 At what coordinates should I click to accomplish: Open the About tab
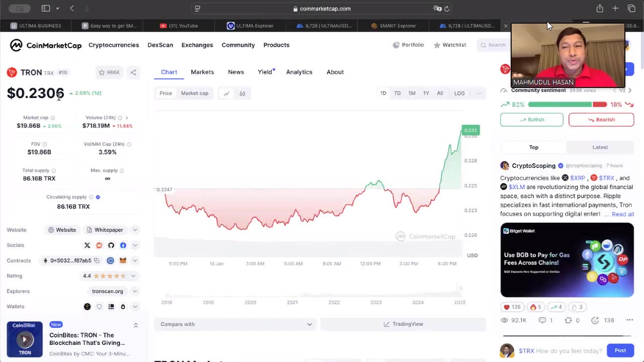point(335,72)
